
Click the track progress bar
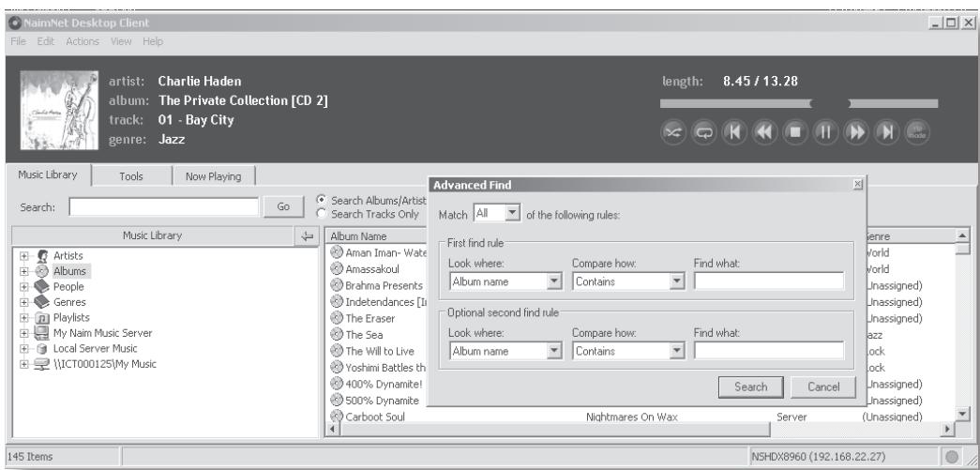pos(736,102)
